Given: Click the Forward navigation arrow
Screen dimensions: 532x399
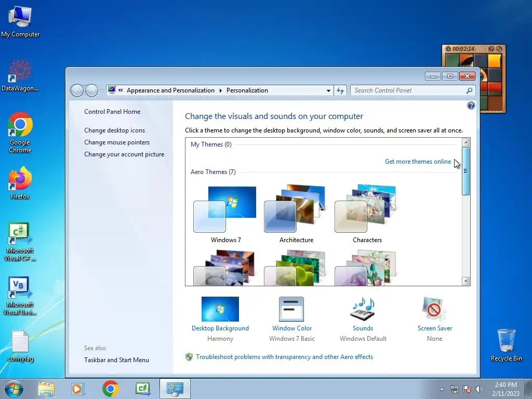Looking at the screenshot, I should click(91, 90).
